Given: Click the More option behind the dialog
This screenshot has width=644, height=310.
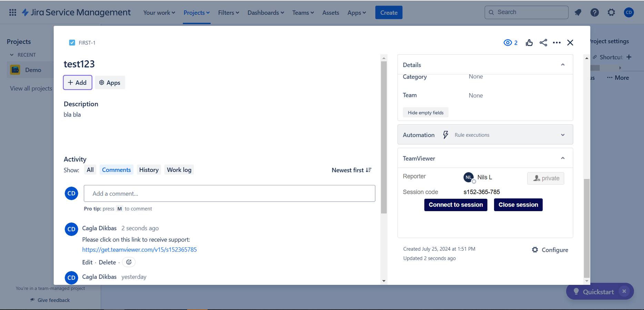Looking at the screenshot, I should click(x=618, y=78).
